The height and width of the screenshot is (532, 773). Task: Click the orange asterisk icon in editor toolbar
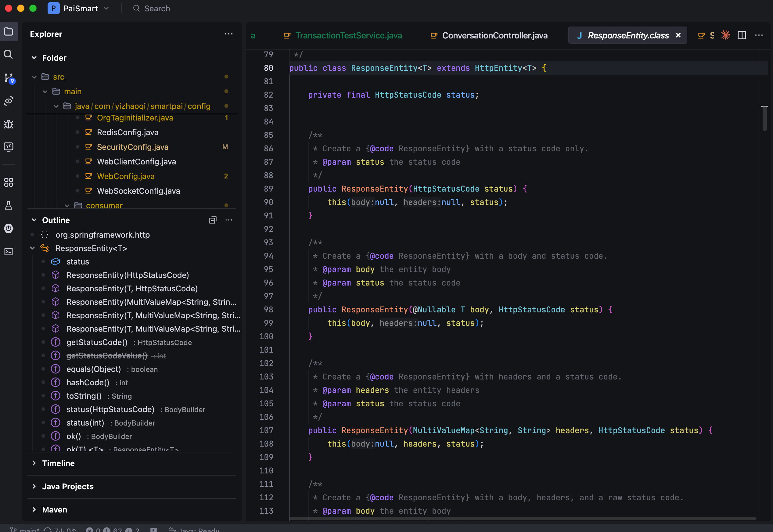click(725, 35)
